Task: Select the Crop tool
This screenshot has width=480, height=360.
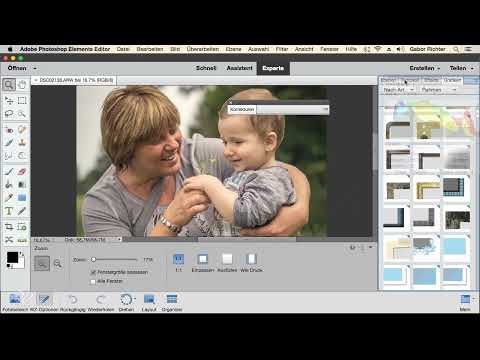Action: [x=9, y=227]
